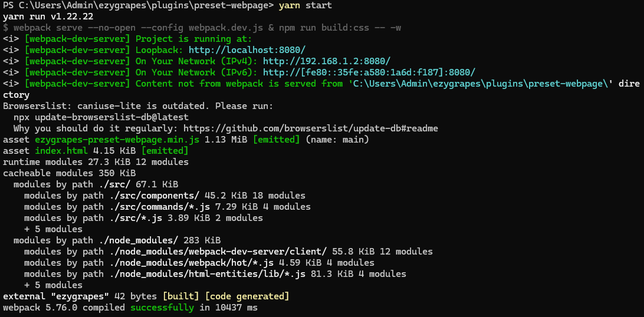Open the IPv4 network URL 192.168.1.2:8080
The width and height of the screenshot is (644, 317).
(x=327, y=61)
